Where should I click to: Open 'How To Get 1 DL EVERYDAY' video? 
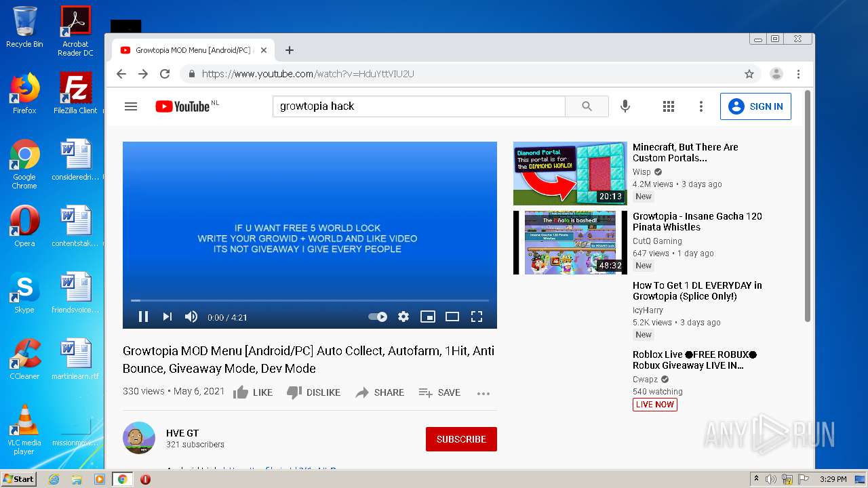[697, 291]
